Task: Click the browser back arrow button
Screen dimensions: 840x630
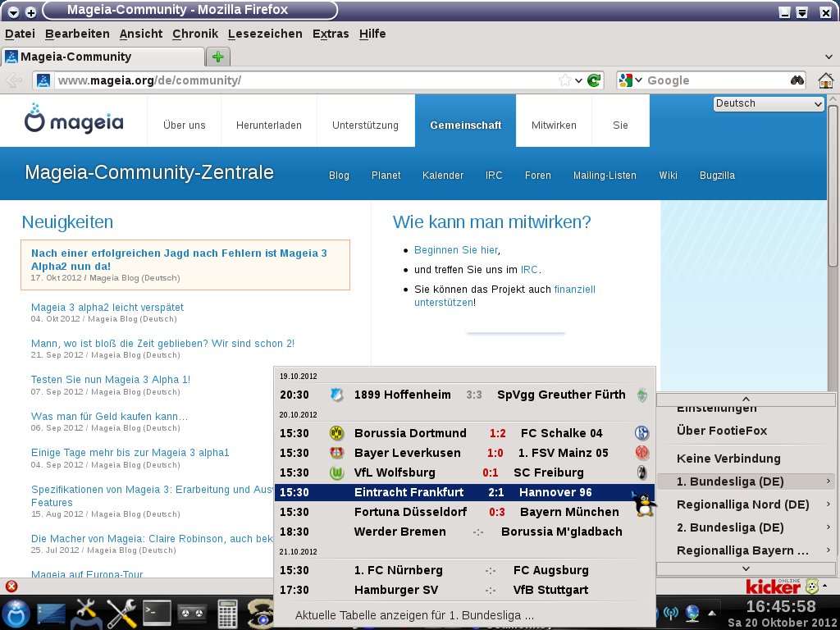Action: click(x=13, y=80)
